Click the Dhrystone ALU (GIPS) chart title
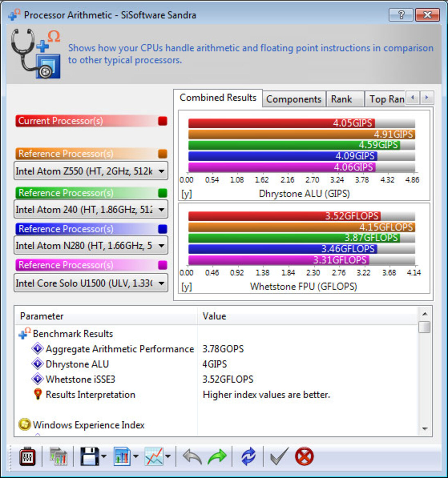 pyautogui.click(x=304, y=194)
